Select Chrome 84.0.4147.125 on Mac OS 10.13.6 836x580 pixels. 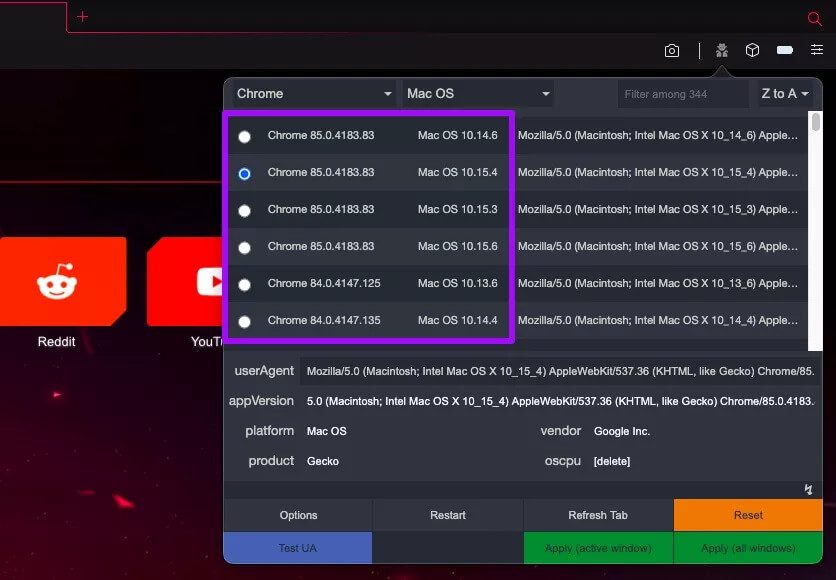244,284
